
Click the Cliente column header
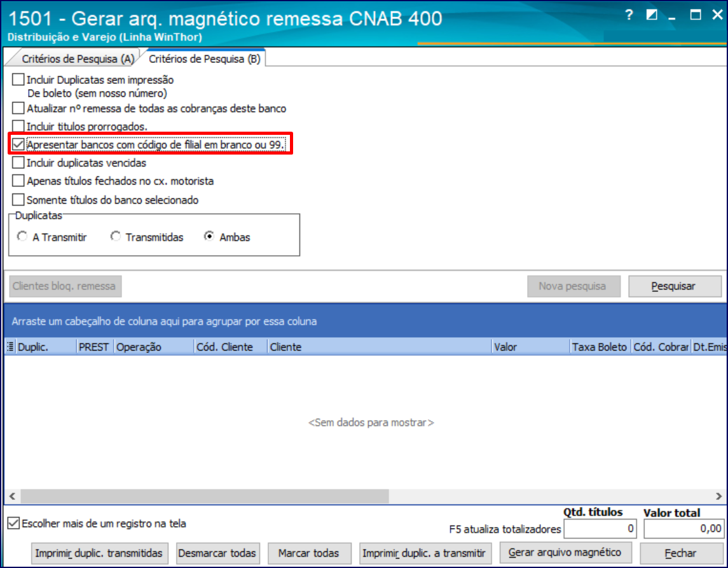[x=380, y=347]
